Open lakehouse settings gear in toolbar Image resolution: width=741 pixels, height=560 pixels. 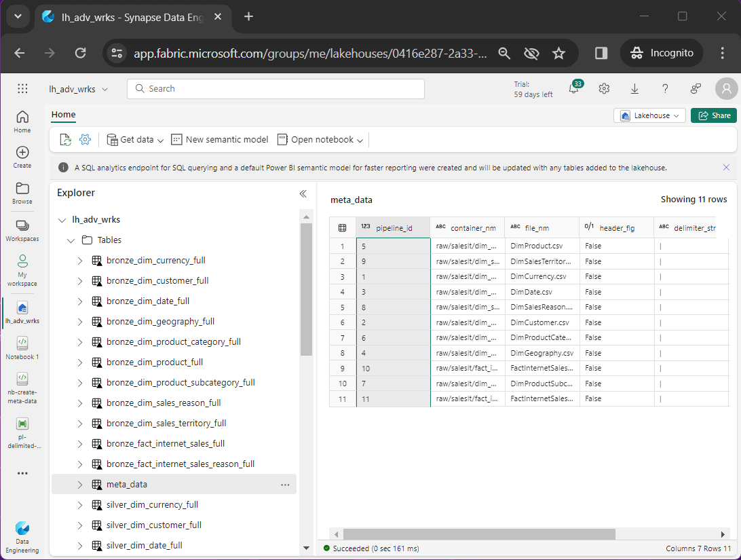pyautogui.click(x=85, y=139)
